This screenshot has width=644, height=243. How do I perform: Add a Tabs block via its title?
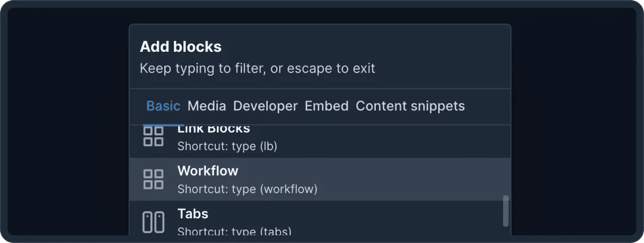pos(193,214)
